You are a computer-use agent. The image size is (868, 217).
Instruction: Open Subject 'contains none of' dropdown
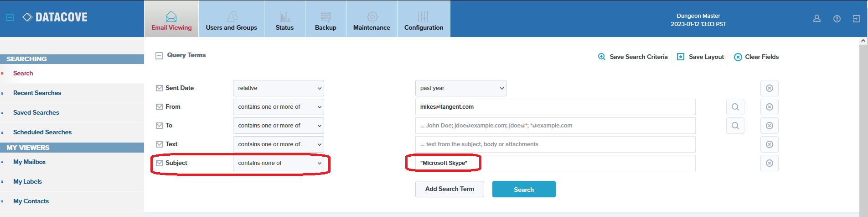tap(278, 163)
